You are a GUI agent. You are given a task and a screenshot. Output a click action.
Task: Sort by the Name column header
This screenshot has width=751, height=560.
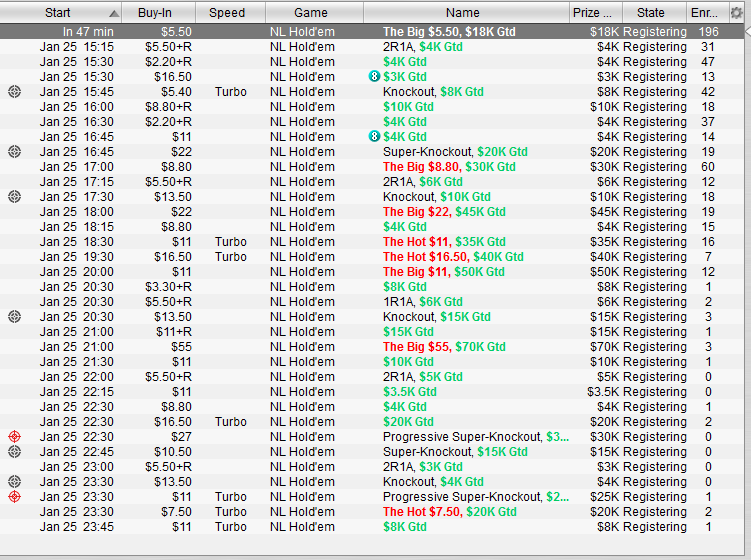pos(467,12)
